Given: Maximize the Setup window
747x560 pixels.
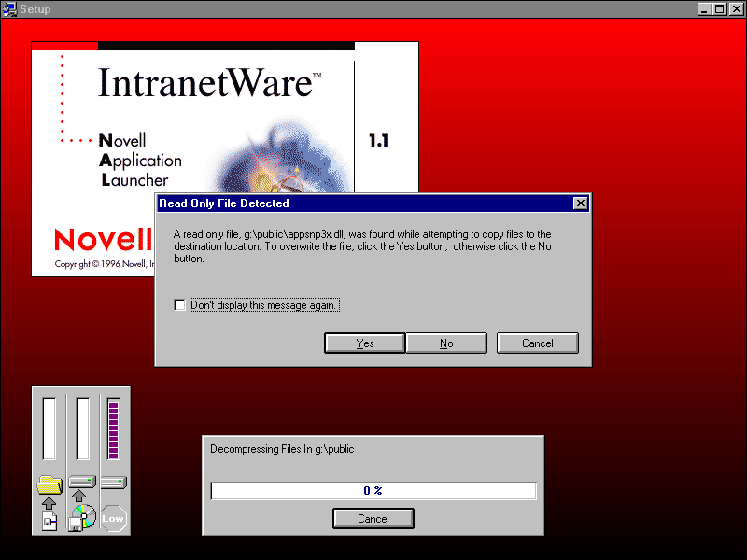Looking at the screenshot, I should tap(720, 9).
